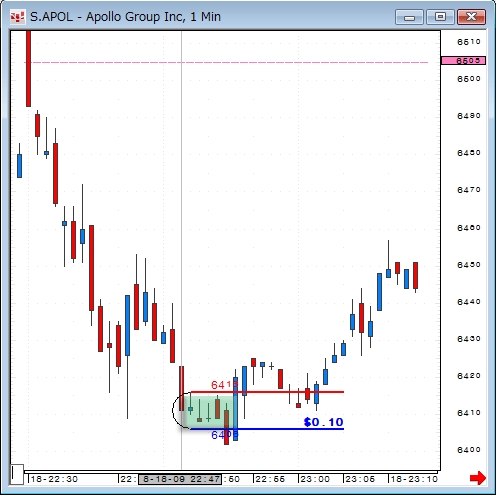Screen dimensions: 496x495
Task: Click the red scroll-right arrow
Action: tap(478, 478)
